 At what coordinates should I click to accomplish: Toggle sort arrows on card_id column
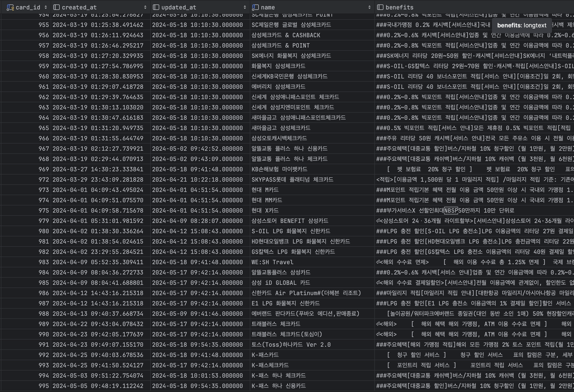click(x=46, y=7)
